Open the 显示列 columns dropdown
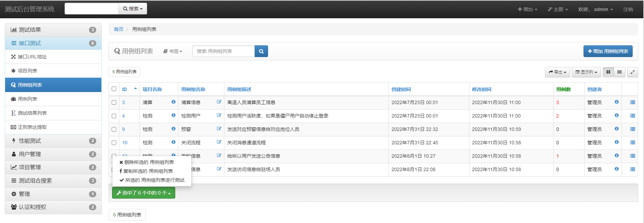 (x=586, y=72)
